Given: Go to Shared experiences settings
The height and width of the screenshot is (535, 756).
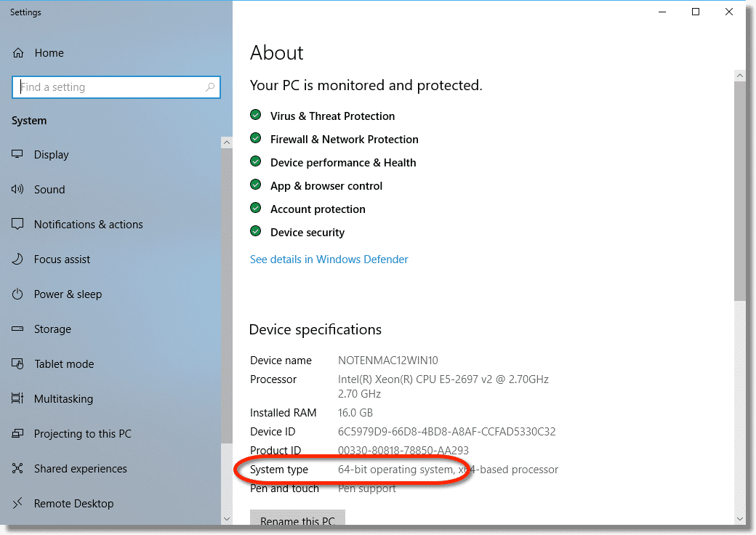Looking at the screenshot, I should [x=80, y=469].
